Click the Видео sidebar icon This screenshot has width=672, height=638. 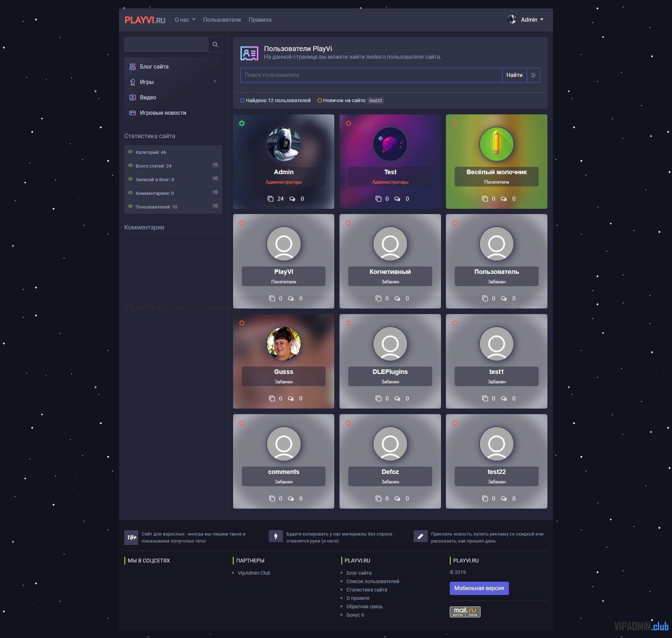pyautogui.click(x=133, y=98)
